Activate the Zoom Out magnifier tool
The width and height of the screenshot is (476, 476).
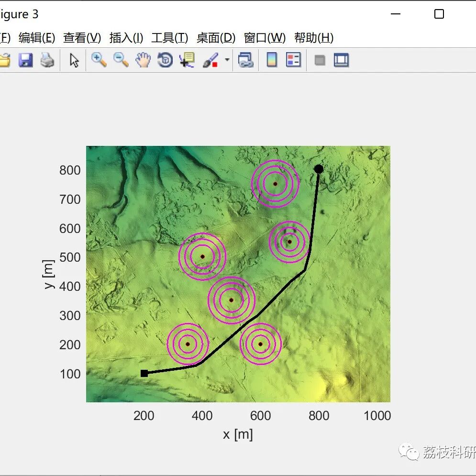121,60
